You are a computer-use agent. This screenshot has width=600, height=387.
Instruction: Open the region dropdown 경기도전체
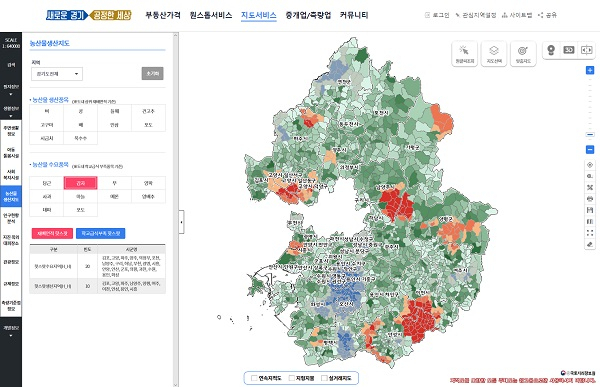57,74
